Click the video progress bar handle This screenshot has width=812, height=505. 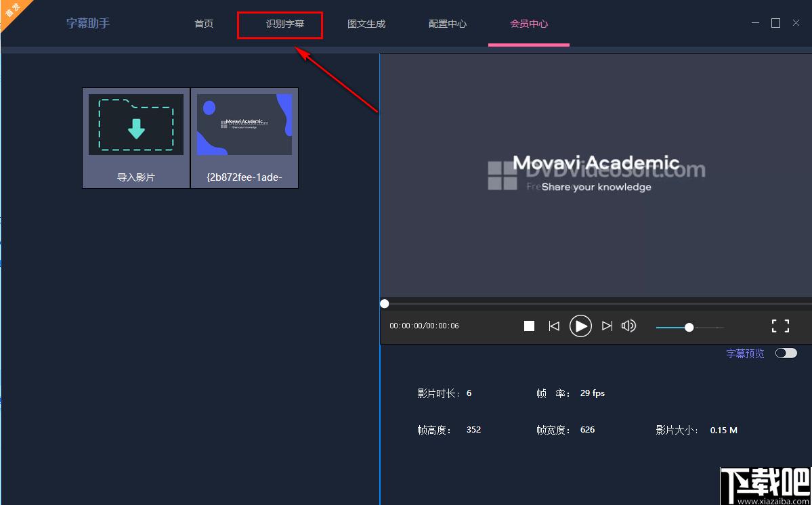click(384, 304)
